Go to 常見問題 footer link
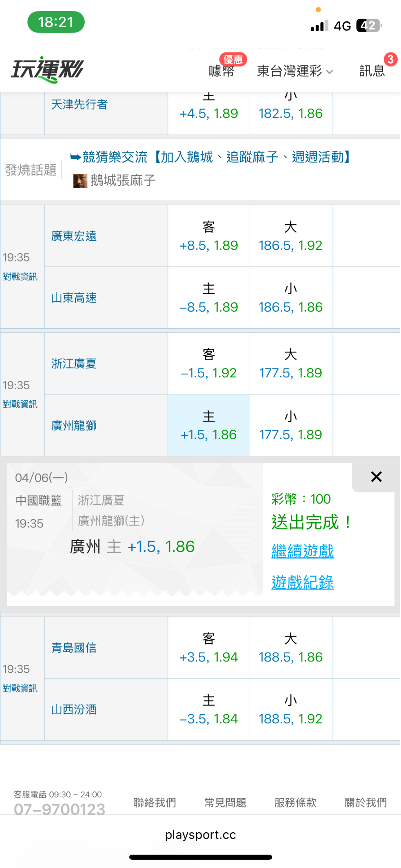 225,803
